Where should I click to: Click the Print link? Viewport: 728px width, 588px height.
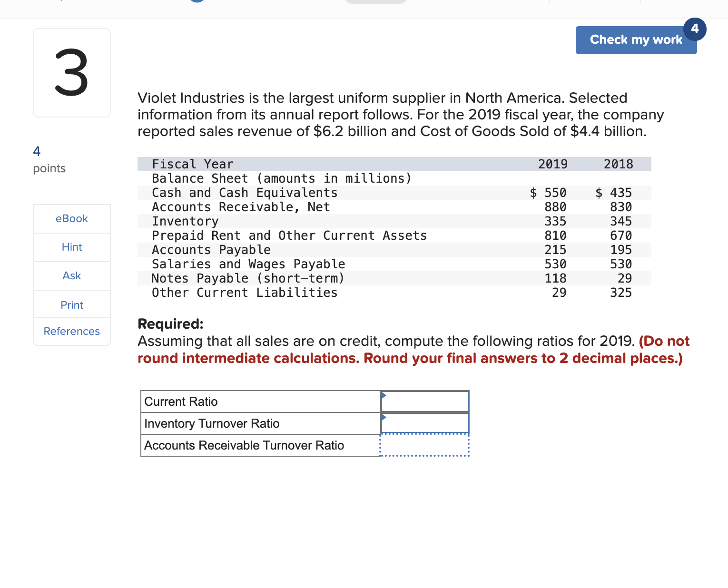coord(72,305)
